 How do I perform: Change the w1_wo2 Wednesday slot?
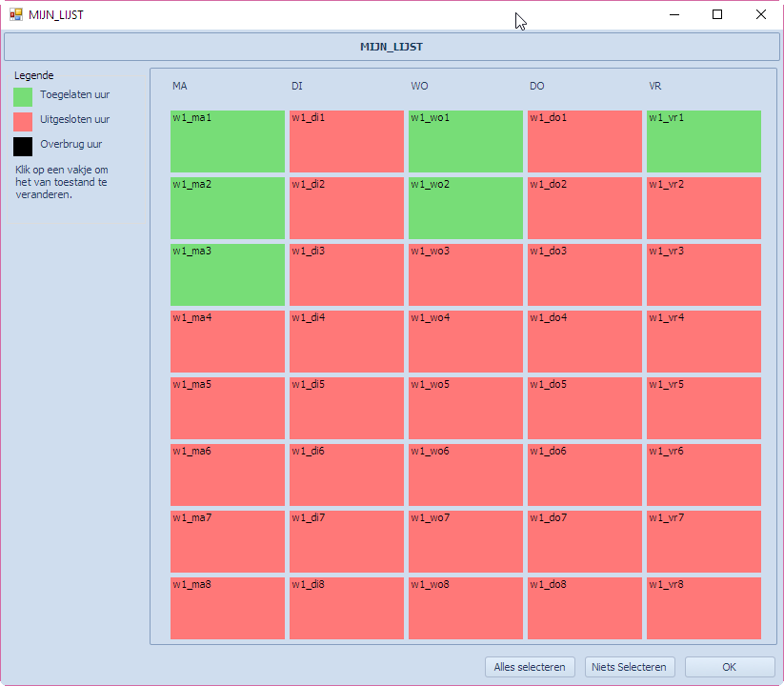pos(466,208)
